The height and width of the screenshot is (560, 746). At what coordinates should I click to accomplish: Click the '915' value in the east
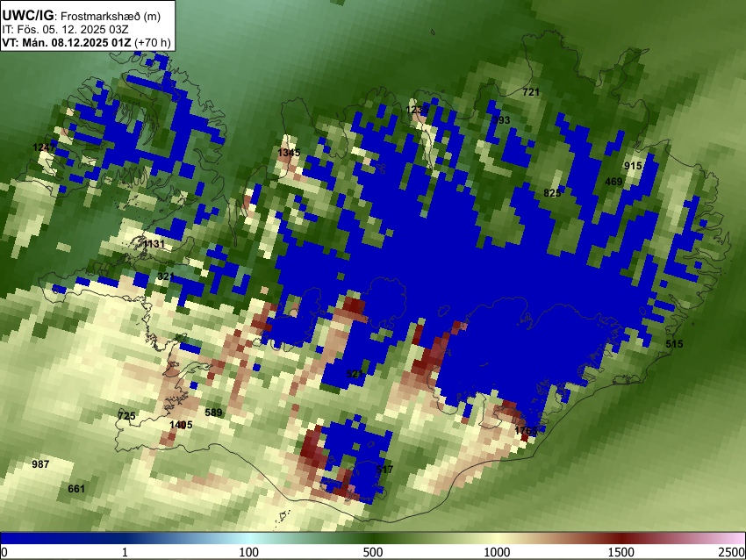(633, 166)
